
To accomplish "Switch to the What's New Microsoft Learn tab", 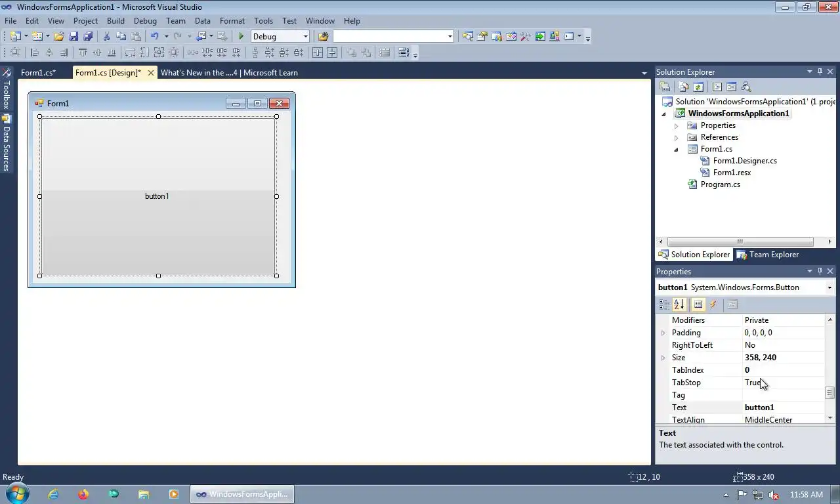I will 229,73.
